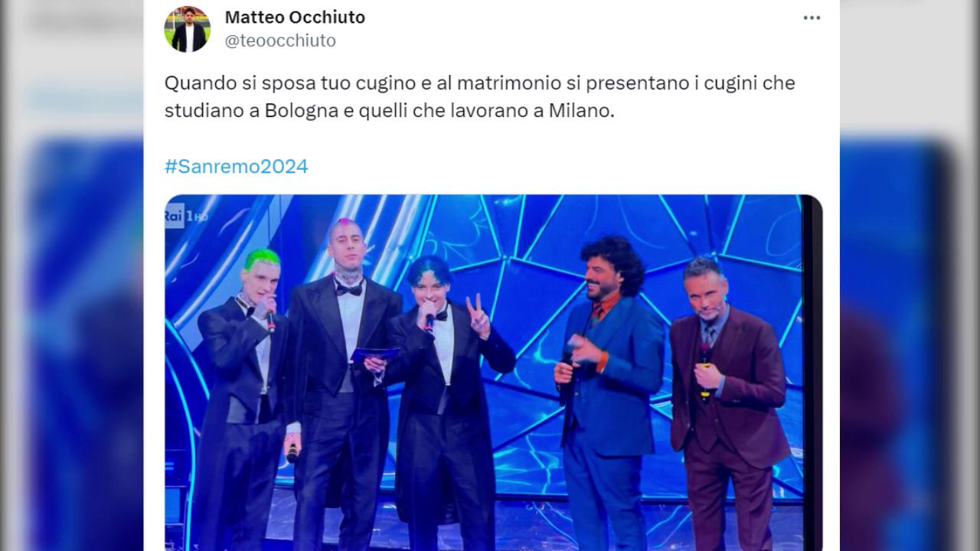The height and width of the screenshot is (551, 980).
Task: Click the word Bologna in the tweet
Action: click(302, 110)
